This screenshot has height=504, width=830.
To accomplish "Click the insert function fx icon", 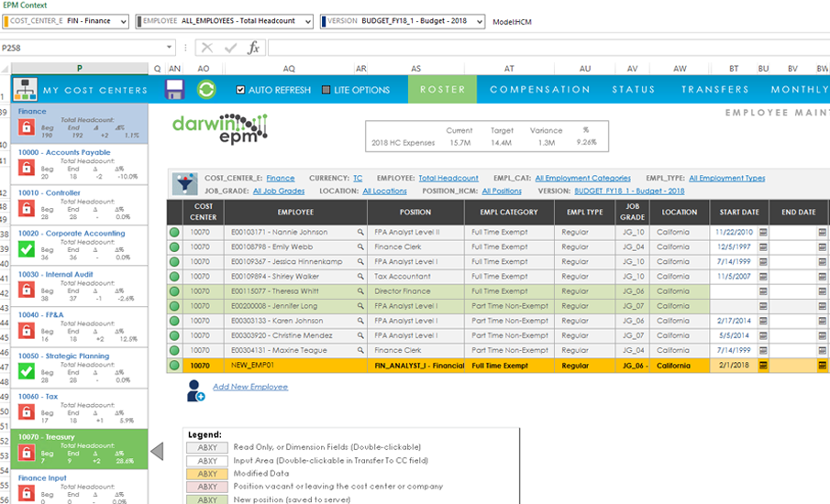I will (x=253, y=48).
